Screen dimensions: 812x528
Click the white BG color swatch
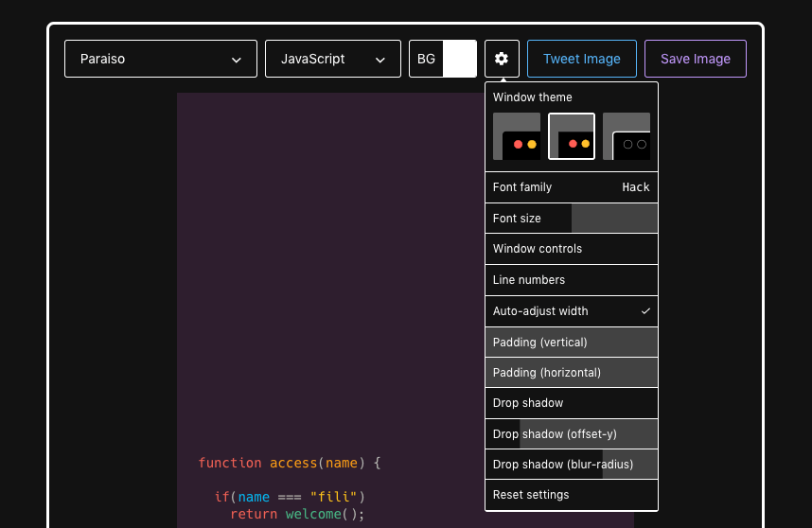459,59
